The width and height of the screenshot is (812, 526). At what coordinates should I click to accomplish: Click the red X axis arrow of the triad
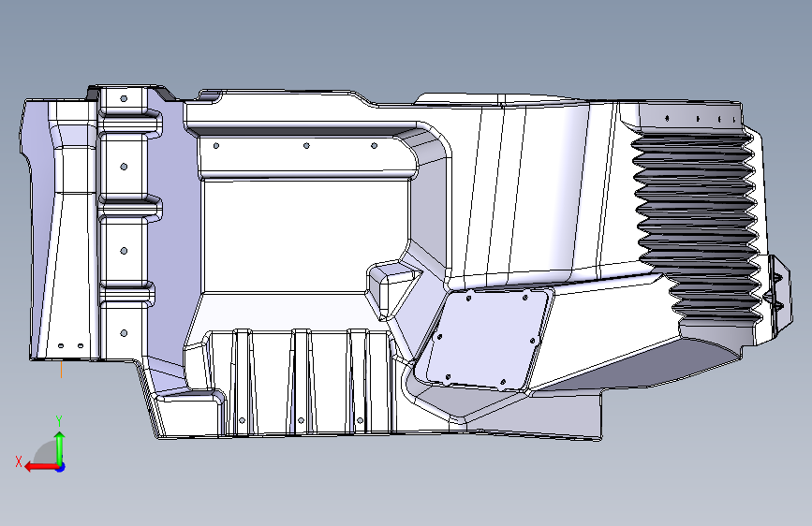point(41,467)
